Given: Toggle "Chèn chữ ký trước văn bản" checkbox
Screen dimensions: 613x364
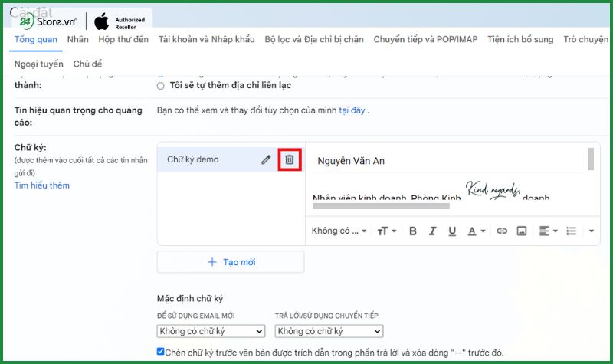Looking at the screenshot, I should click(160, 352).
